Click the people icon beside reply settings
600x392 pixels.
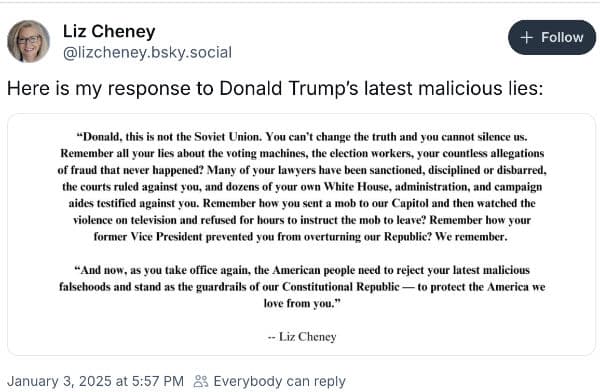[201, 381]
